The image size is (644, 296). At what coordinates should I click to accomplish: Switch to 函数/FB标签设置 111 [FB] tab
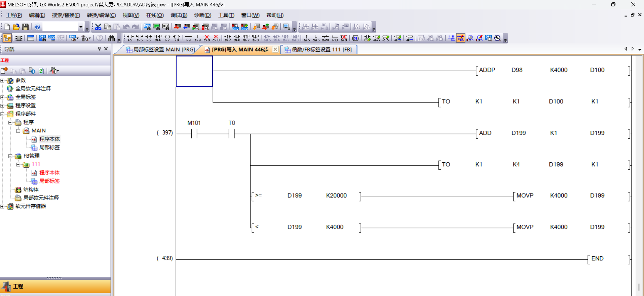click(x=318, y=50)
